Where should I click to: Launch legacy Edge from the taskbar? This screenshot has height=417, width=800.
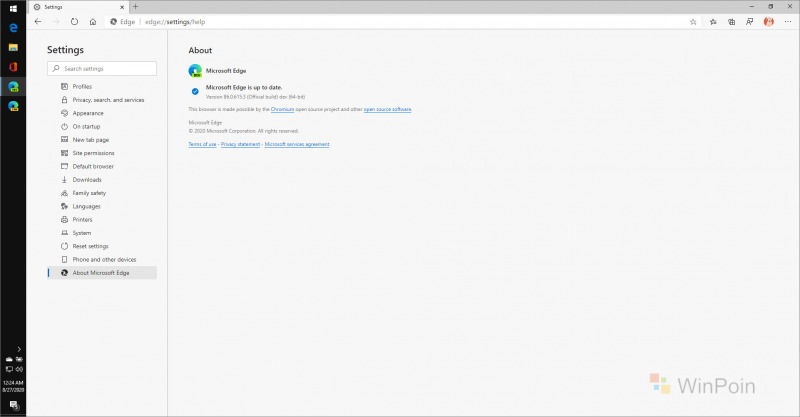pos(13,28)
